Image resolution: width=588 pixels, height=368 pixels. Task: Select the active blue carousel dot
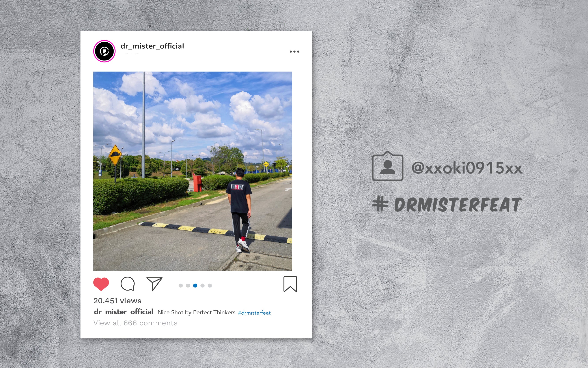click(x=195, y=285)
